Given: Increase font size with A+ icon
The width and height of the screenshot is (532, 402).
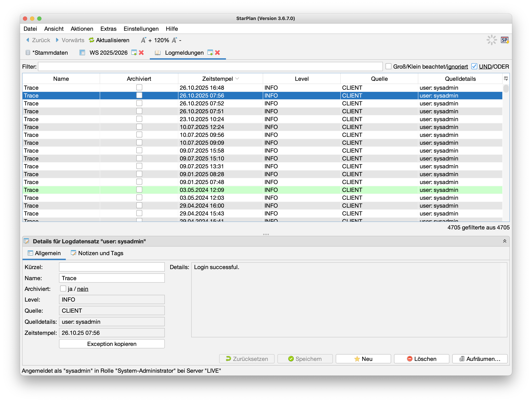Looking at the screenshot, I should click(144, 40).
